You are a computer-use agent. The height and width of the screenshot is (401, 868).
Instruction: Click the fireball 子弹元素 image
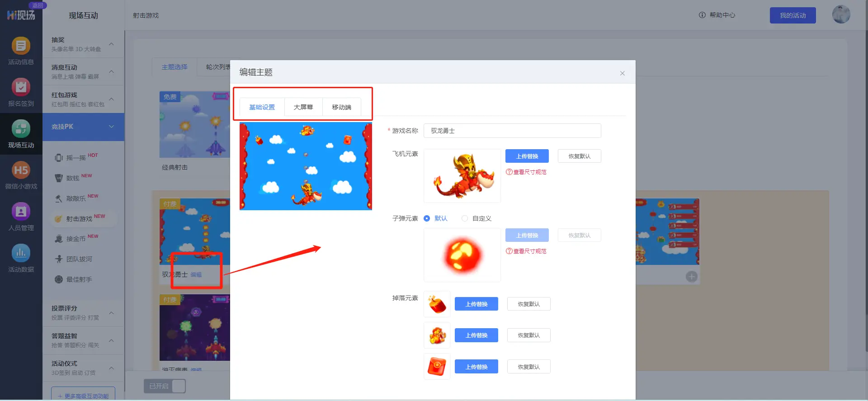click(x=462, y=255)
